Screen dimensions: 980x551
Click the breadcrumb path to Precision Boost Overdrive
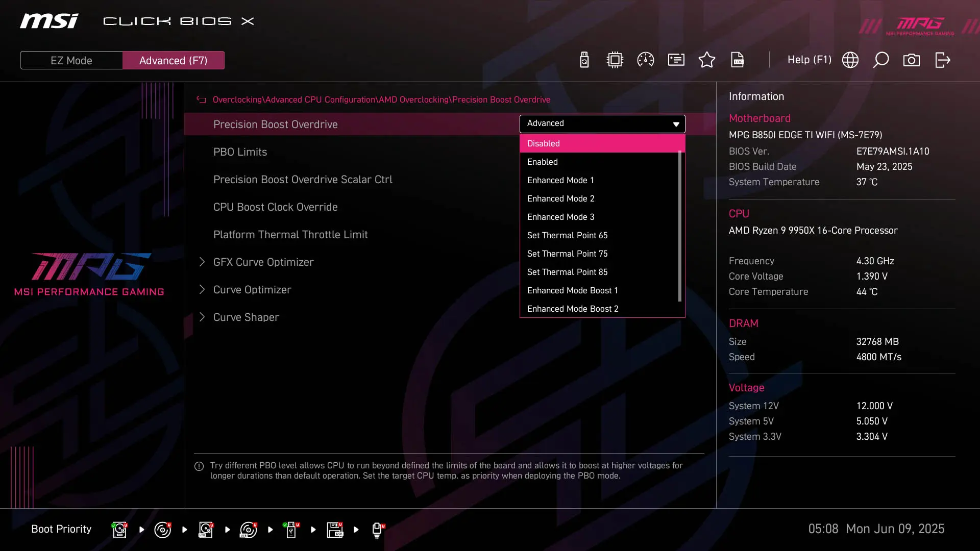[x=381, y=99]
